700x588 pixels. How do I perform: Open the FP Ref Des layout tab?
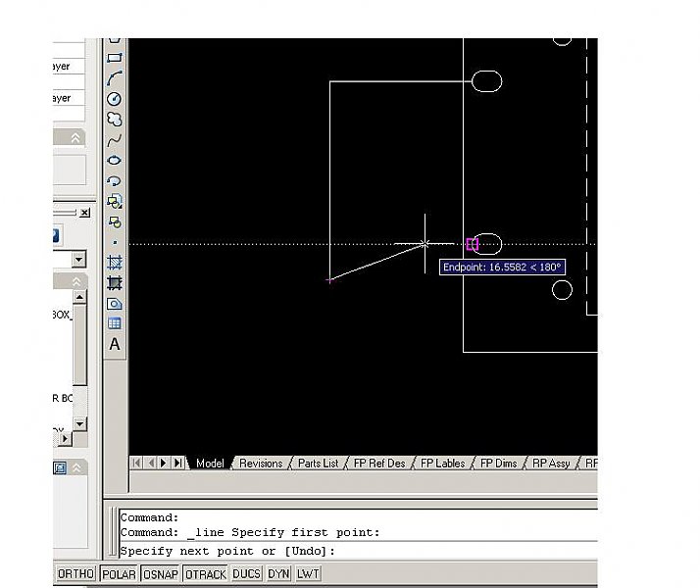pyautogui.click(x=379, y=464)
